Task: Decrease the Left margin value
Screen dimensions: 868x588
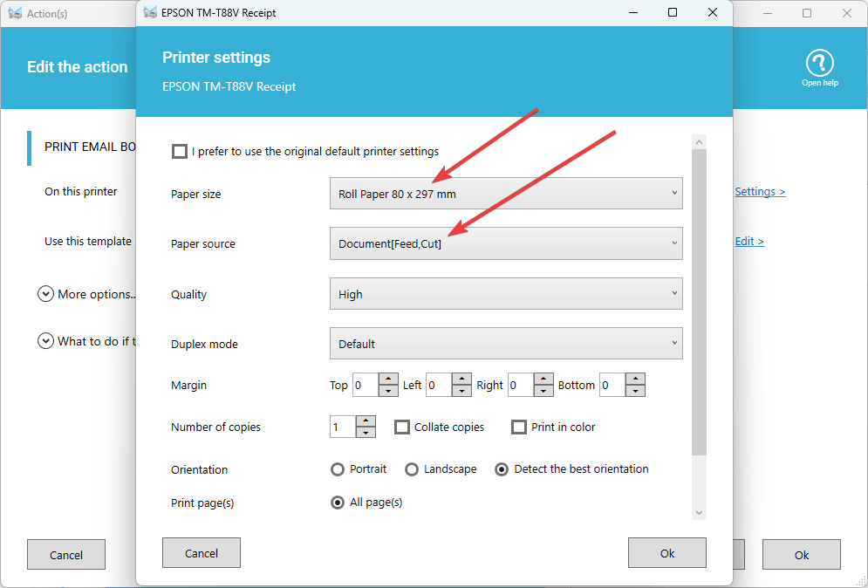Action: click(461, 391)
